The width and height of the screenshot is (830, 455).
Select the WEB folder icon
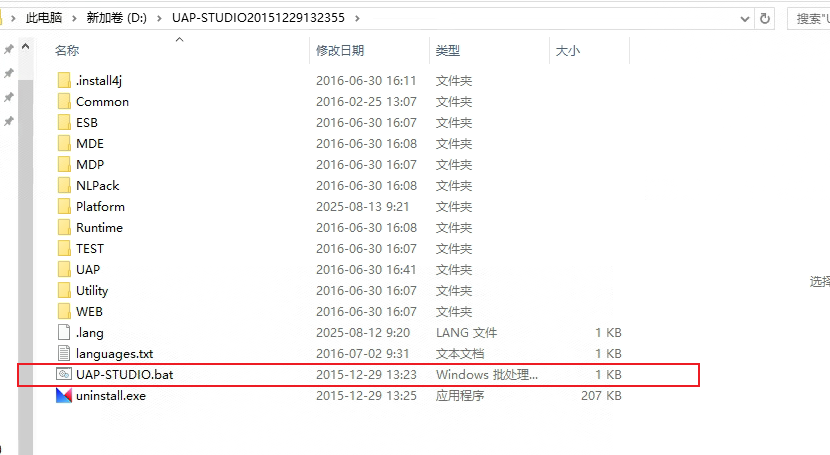(64, 312)
